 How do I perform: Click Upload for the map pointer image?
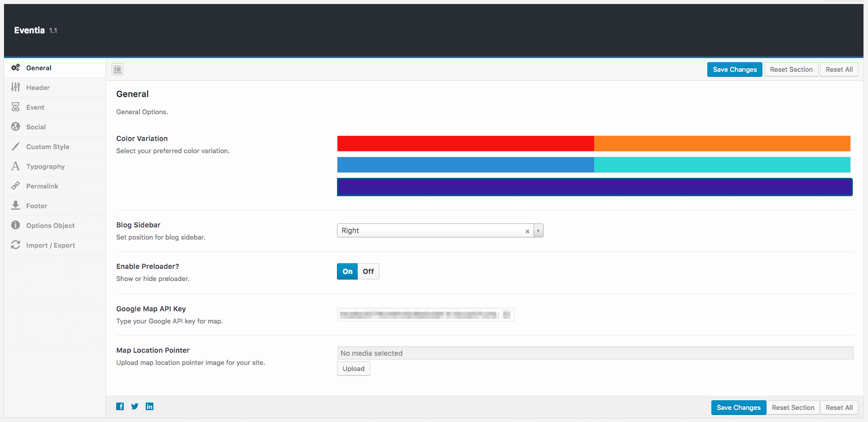[353, 369]
